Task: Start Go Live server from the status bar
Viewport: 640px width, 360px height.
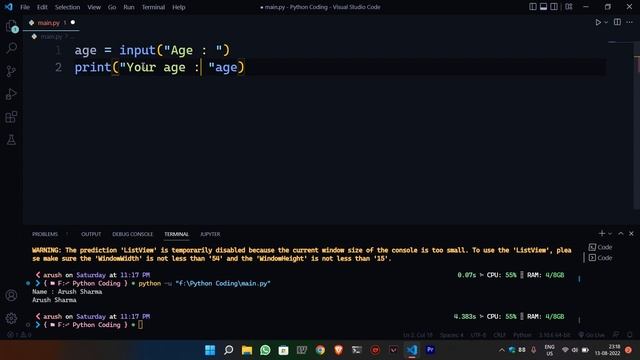Action: [591, 335]
